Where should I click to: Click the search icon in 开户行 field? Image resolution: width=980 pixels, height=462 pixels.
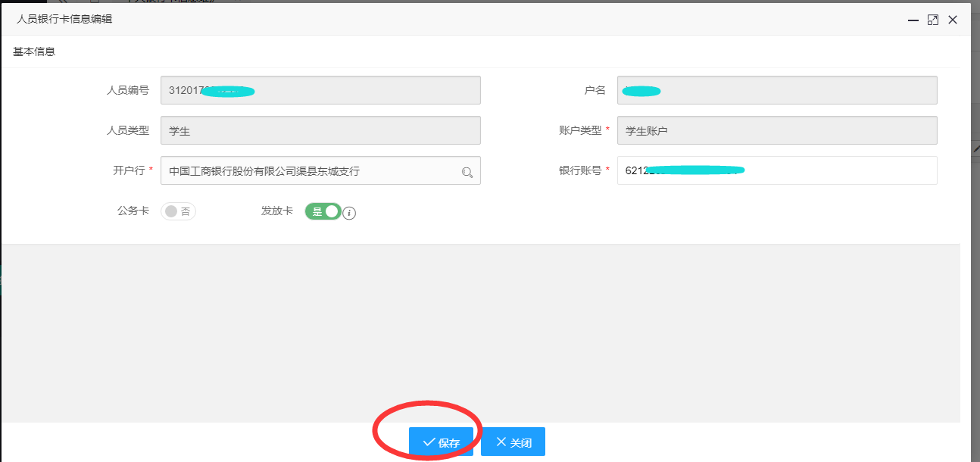tap(467, 172)
